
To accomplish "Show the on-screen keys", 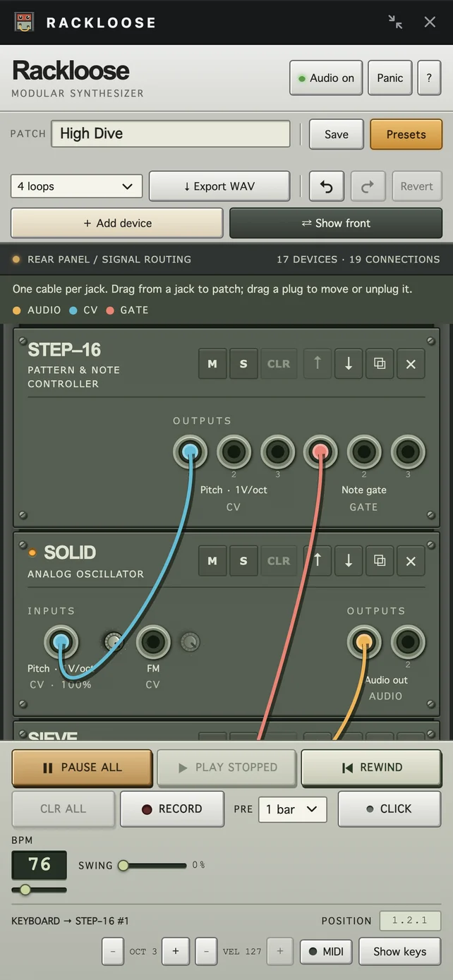I will coord(400,951).
